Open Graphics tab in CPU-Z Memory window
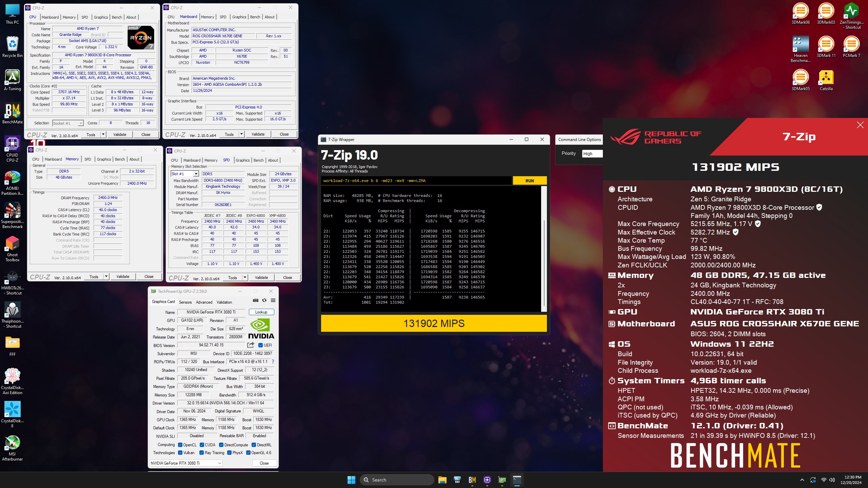 click(104, 159)
